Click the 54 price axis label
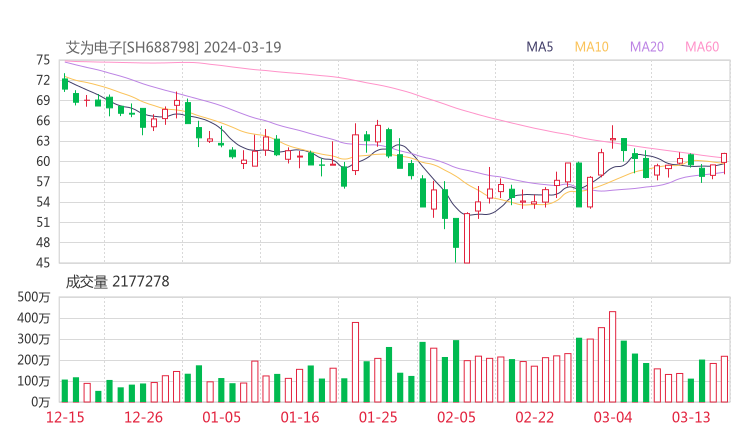740x440 pixels. tap(43, 202)
